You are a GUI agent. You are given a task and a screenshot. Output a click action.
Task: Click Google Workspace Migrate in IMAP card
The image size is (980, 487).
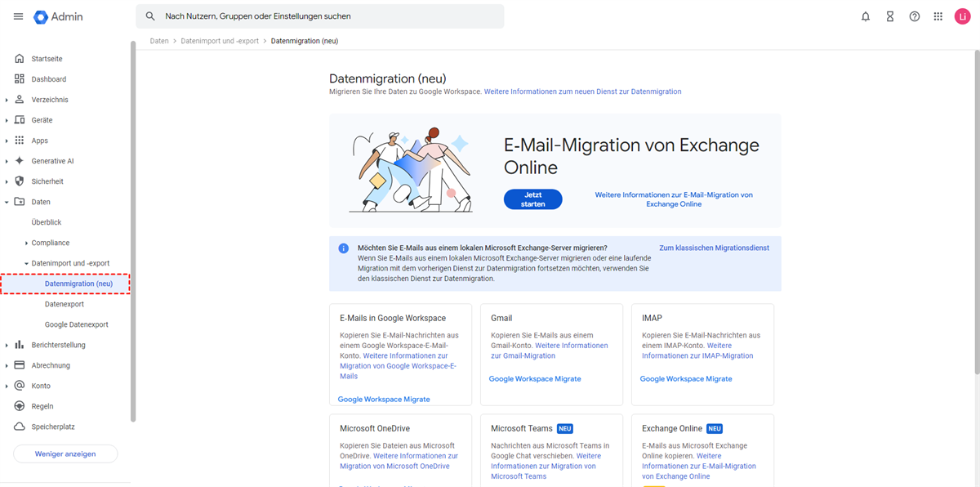click(x=686, y=378)
